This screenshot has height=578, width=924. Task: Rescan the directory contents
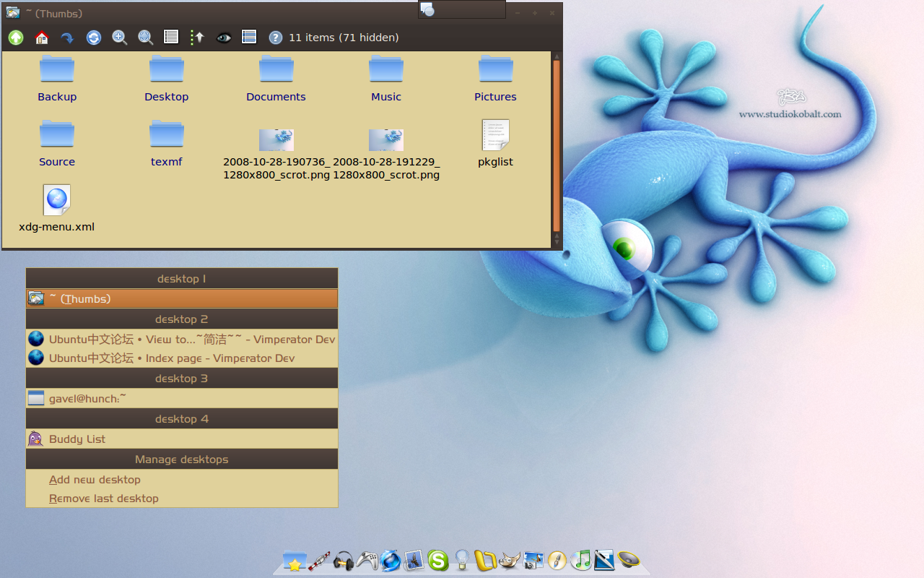94,38
